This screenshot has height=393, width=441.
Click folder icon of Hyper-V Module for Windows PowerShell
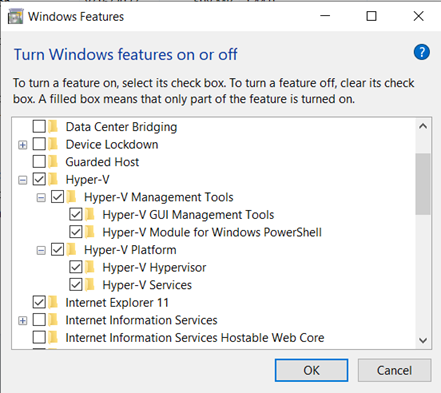click(89, 232)
